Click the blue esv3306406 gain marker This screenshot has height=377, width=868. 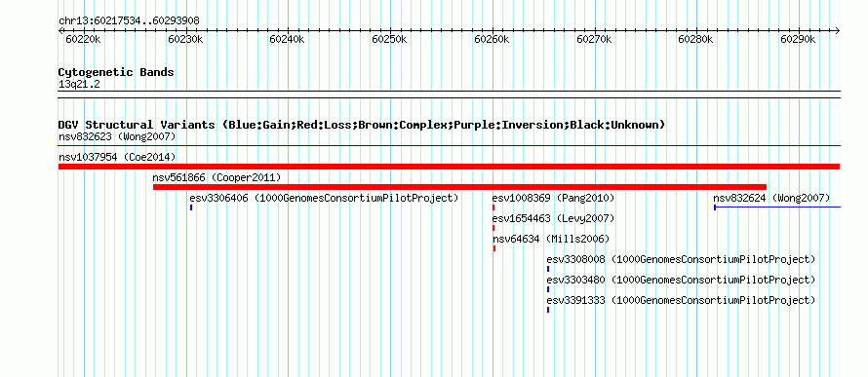(x=191, y=207)
